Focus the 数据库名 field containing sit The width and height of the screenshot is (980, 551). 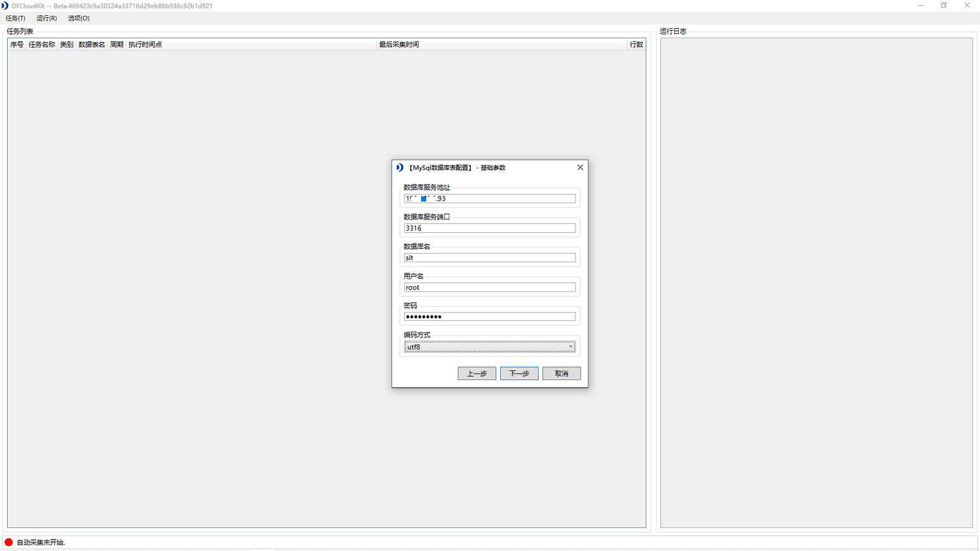click(489, 258)
